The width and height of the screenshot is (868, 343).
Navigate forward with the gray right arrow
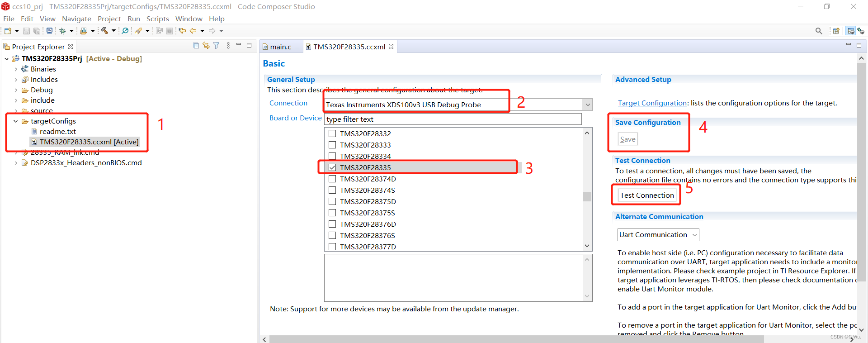click(212, 31)
